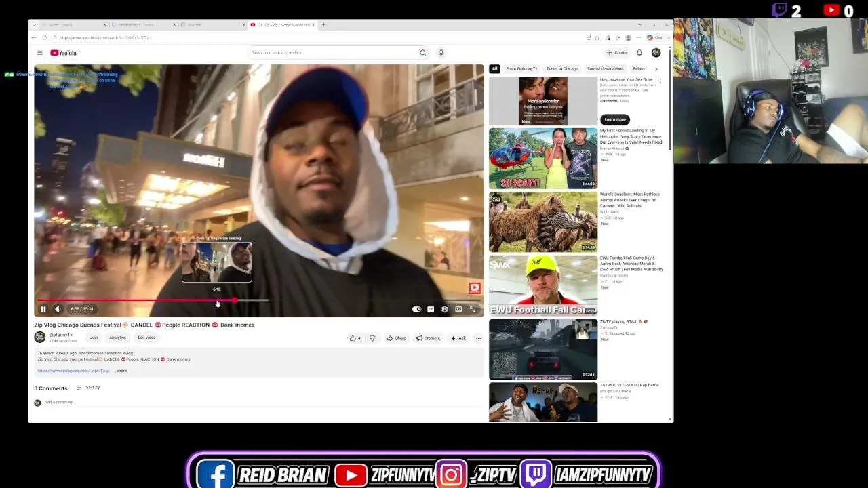Open the comments 'Sort by' menu
Screen dimensions: 868x488
point(88,388)
